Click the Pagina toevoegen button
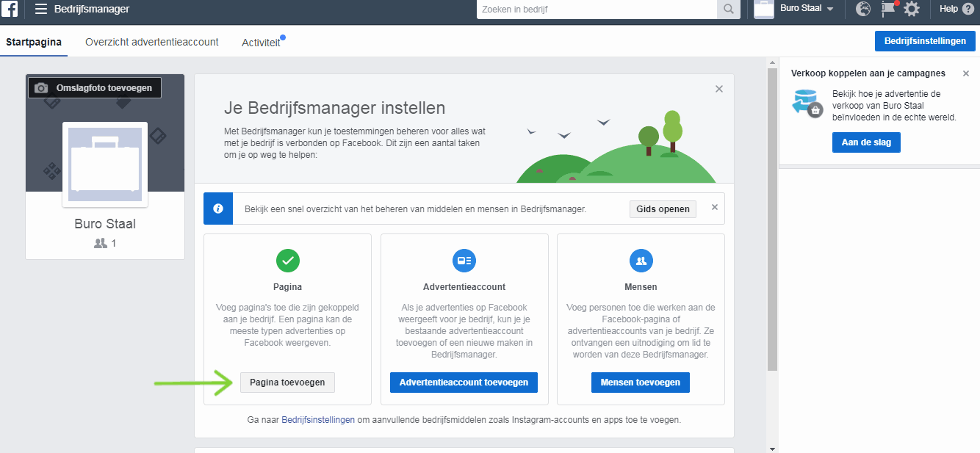 point(287,383)
